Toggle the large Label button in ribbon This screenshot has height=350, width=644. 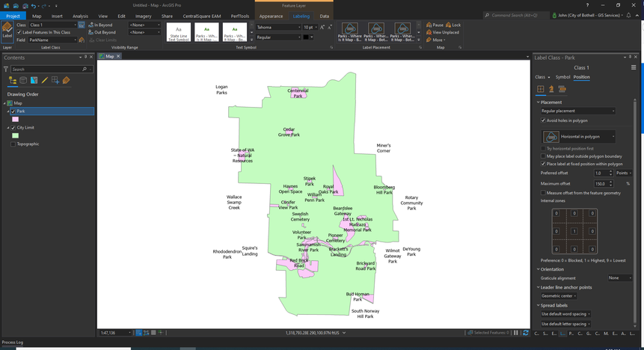(7, 31)
